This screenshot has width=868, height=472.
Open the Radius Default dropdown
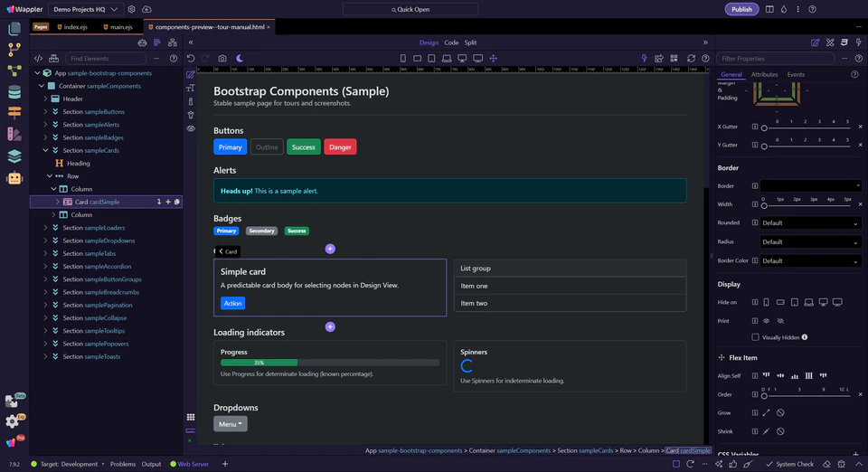[x=810, y=241]
